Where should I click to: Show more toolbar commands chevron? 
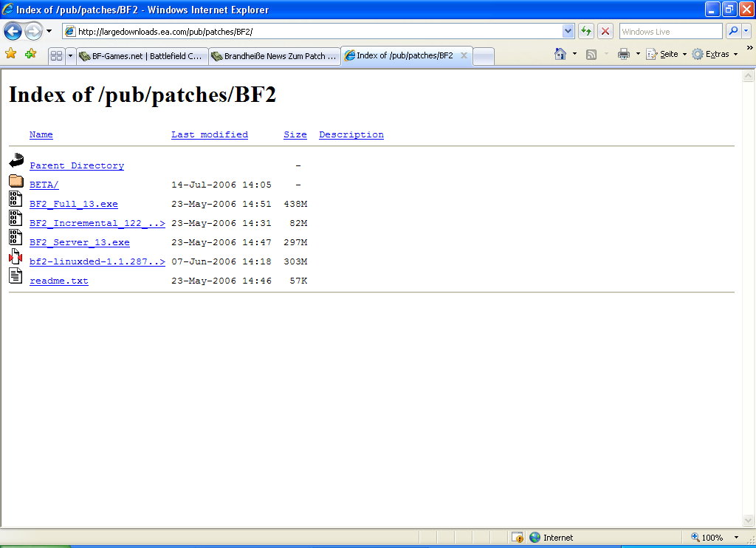[x=750, y=47]
